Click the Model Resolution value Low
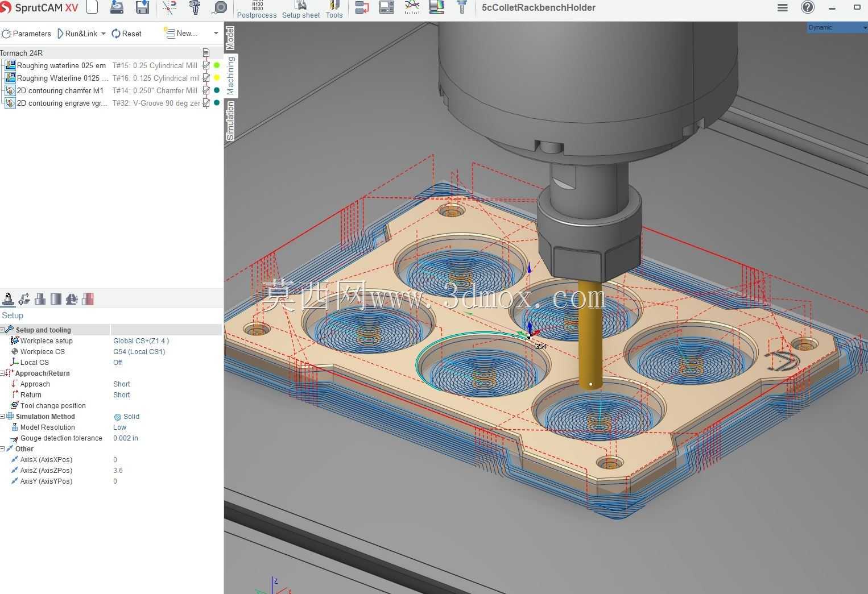The image size is (868, 594). click(x=119, y=427)
